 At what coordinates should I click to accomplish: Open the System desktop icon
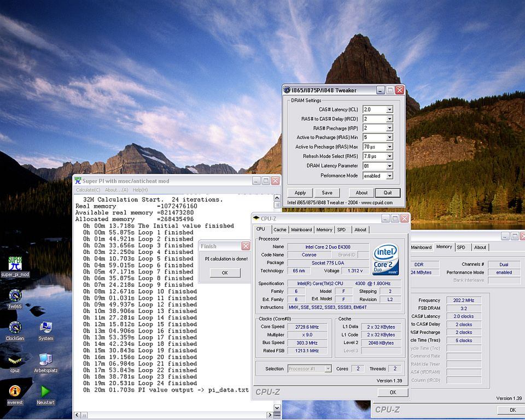pyautogui.click(x=46, y=331)
